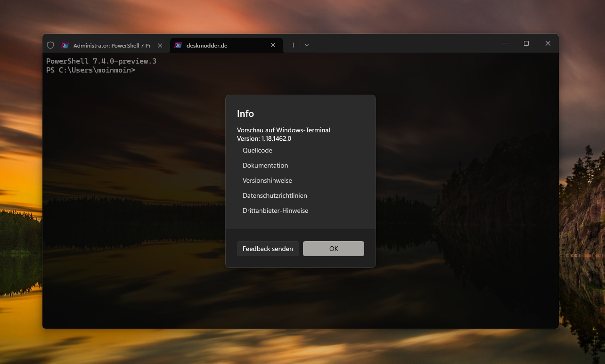
Task: Switch to the Administrator: PowerShell 7 tab
Action: (x=112, y=45)
